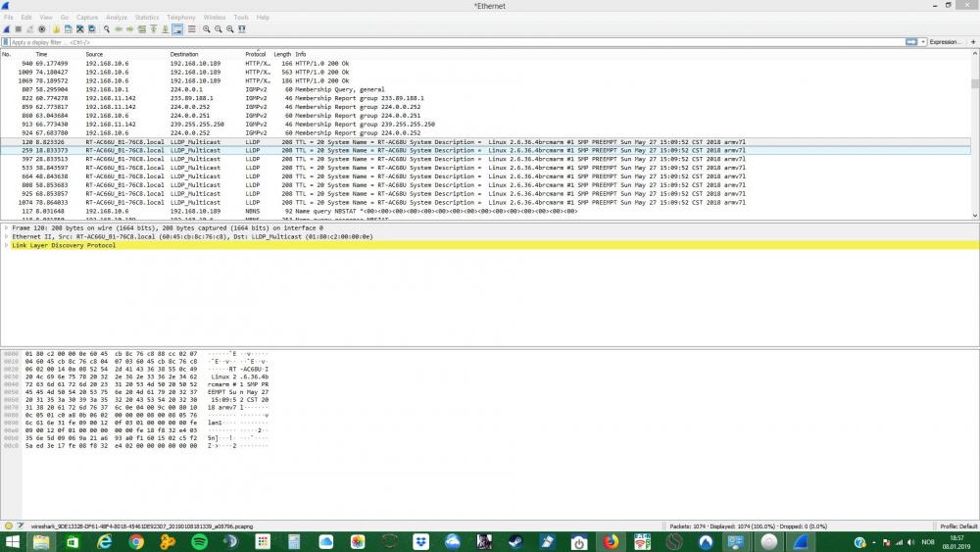
Task: Sort by the Time column header
Action: pos(42,54)
